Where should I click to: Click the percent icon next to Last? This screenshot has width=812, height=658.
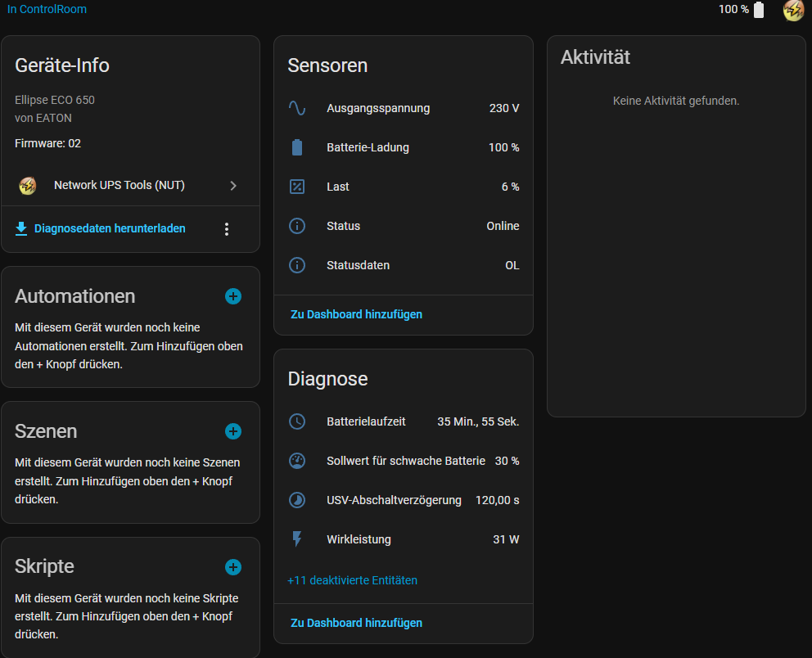pyautogui.click(x=297, y=187)
